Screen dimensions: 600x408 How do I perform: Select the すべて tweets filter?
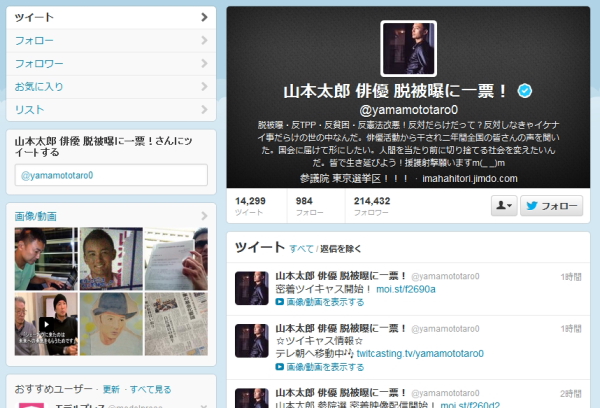pos(301,249)
